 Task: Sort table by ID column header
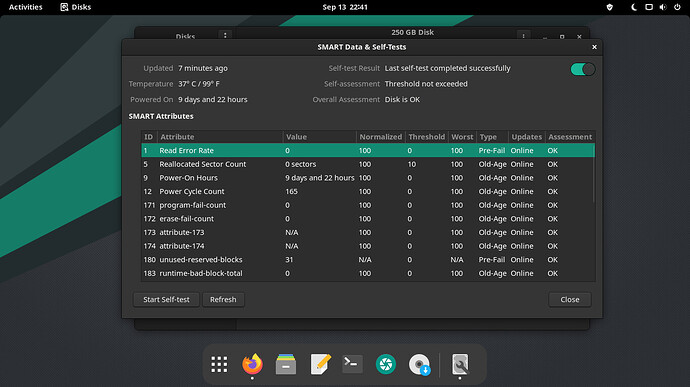point(149,137)
